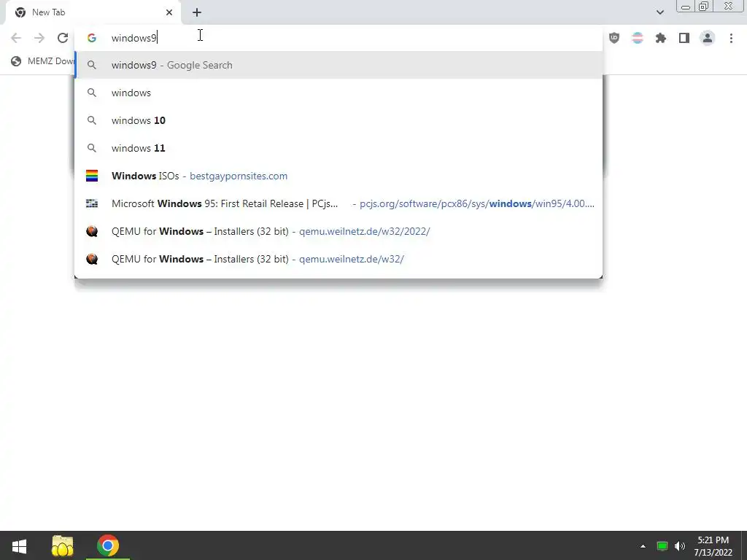Viewport: 747px width, 560px height.
Task: Show hidden system tray icons
Action: pyautogui.click(x=643, y=546)
